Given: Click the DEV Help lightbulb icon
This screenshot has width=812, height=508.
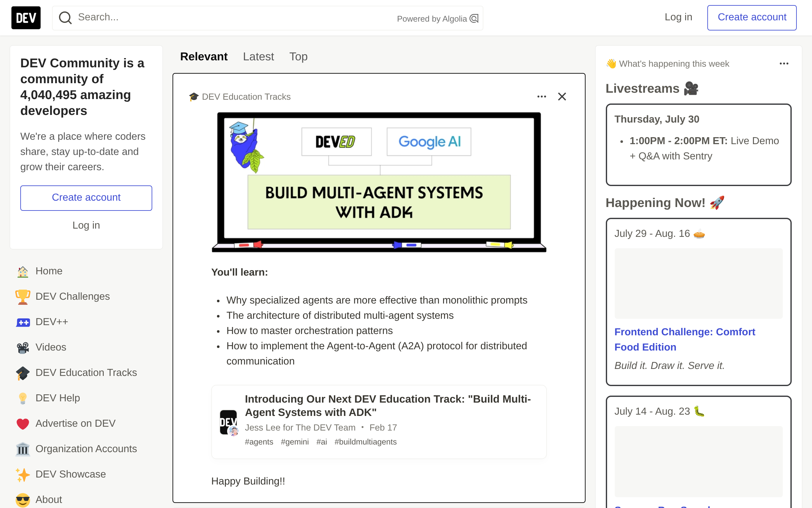Looking at the screenshot, I should [x=23, y=398].
